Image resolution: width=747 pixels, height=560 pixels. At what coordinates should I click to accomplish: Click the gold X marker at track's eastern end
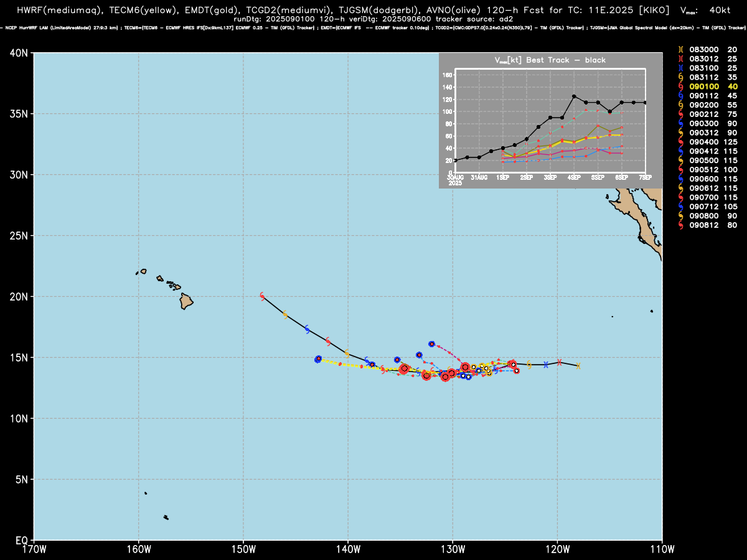pos(578,366)
